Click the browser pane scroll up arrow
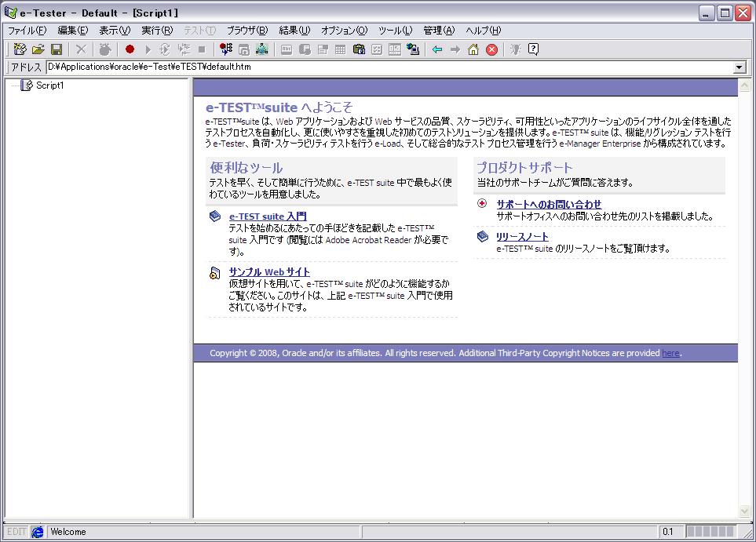The height and width of the screenshot is (542, 756). point(744,85)
